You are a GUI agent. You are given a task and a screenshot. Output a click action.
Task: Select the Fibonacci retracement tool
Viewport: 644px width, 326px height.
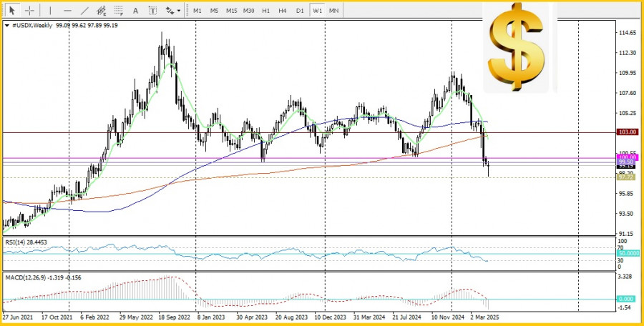[x=119, y=11]
